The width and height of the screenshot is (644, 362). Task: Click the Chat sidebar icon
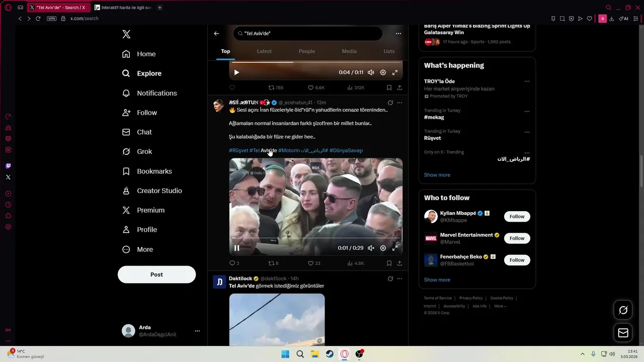[x=126, y=132]
